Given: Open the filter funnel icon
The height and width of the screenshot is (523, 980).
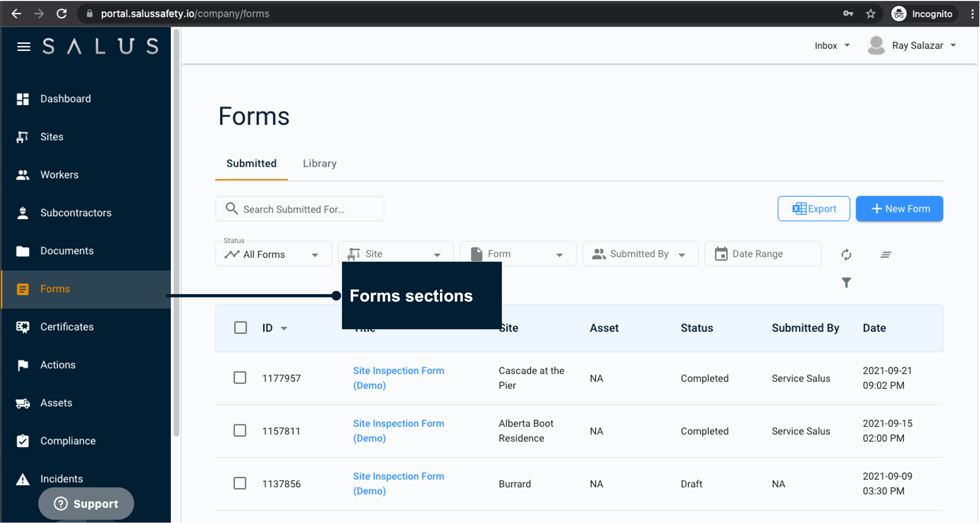Looking at the screenshot, I should [846, 283].
